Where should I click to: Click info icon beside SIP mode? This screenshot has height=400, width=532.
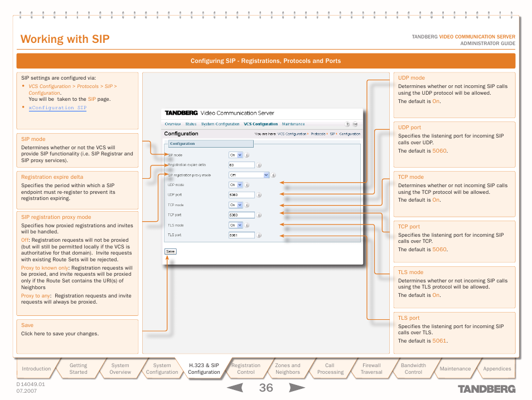248,155
